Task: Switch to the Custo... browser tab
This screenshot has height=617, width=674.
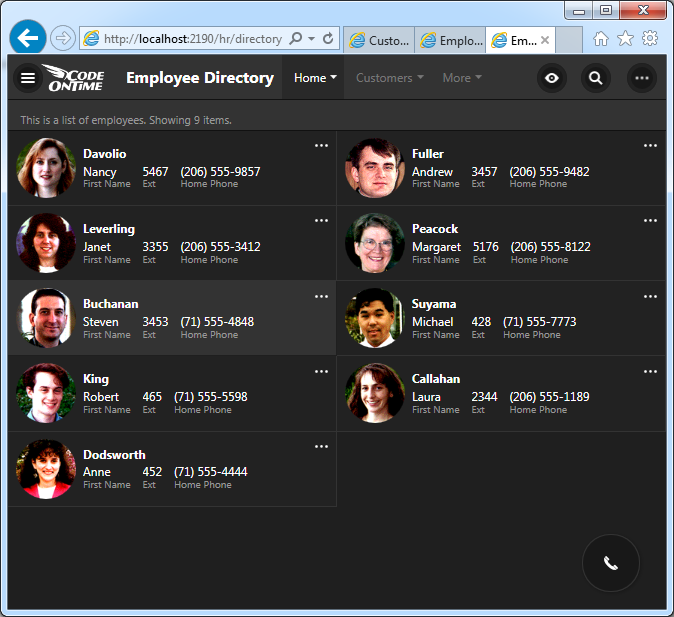Action: point(379,40)
